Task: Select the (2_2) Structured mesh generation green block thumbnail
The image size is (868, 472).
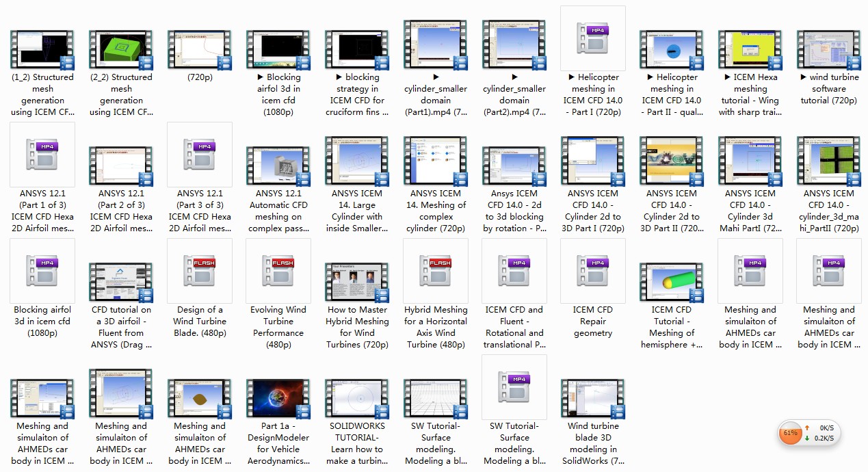Action: 121,51
